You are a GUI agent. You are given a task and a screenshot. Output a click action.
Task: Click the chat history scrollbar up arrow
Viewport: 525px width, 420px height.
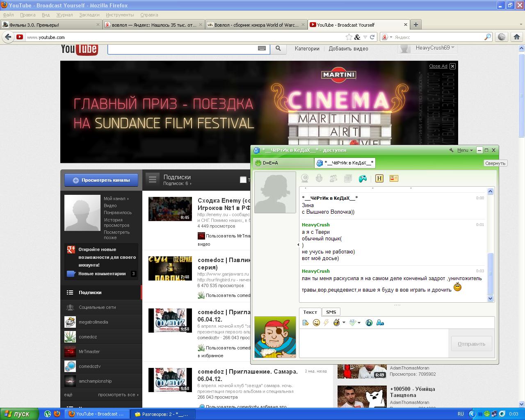click(490, 191)
